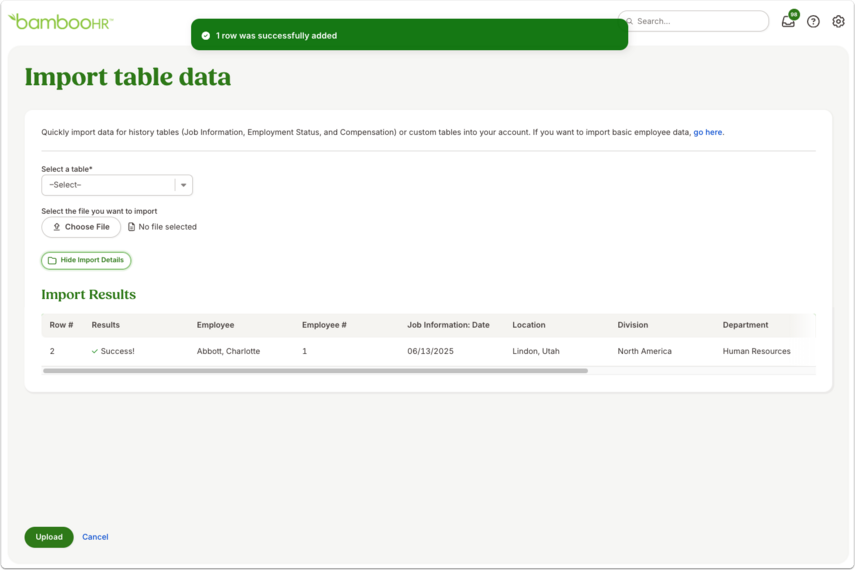This screenshot has width=855, height=570.
Task: Click the 'Employee #' column header
Action: tap(324, 325)
